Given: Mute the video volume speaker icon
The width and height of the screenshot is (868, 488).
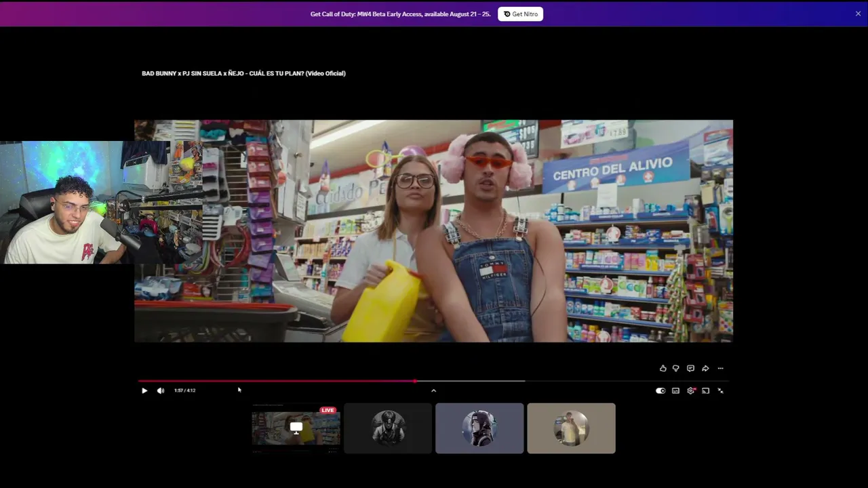Looking at the screenshot, I should pyautogui.click(x=161, y=390).
